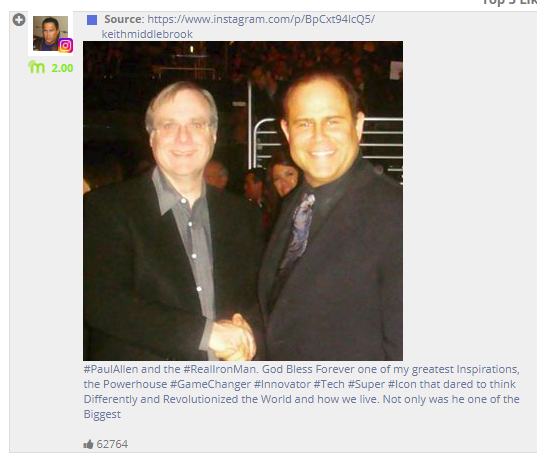This screenshot has height=456, width=537.
Task: Click the #PaulAllen hashtag in the caption
Action: point(111,369)
